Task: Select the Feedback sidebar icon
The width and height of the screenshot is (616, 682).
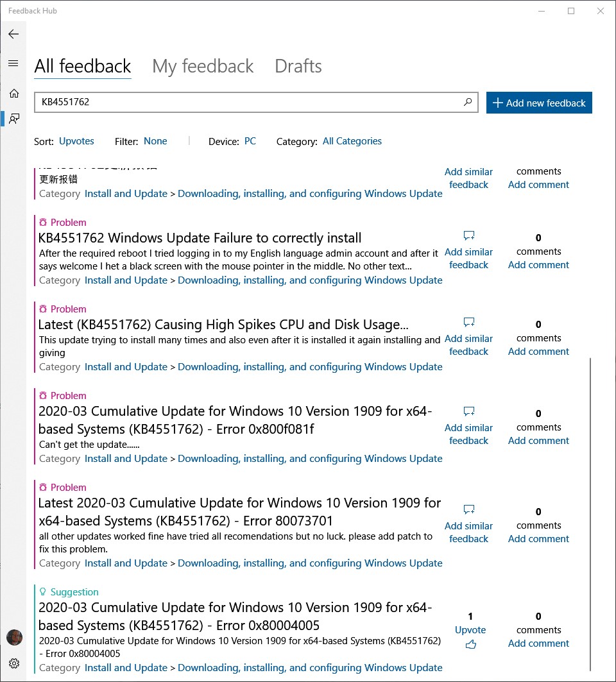Action: [13, 119]
